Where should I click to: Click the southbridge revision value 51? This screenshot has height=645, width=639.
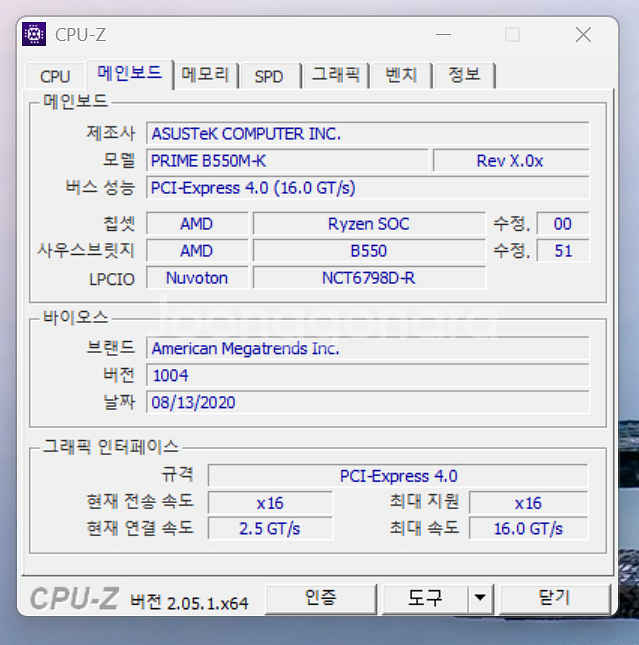(563, 251)
